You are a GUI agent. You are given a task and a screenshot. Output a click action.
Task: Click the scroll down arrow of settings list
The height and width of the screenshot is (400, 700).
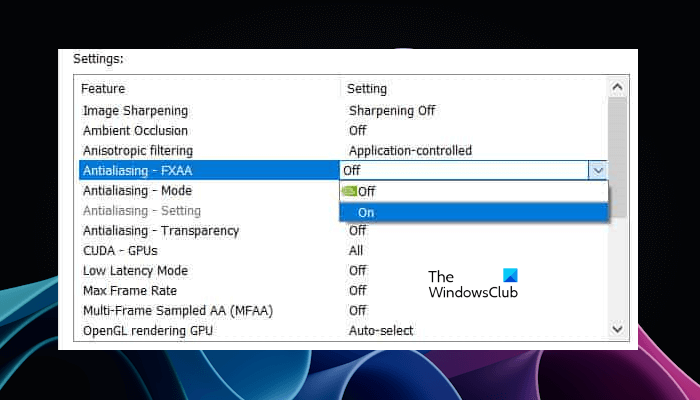[x=617, y=329]
